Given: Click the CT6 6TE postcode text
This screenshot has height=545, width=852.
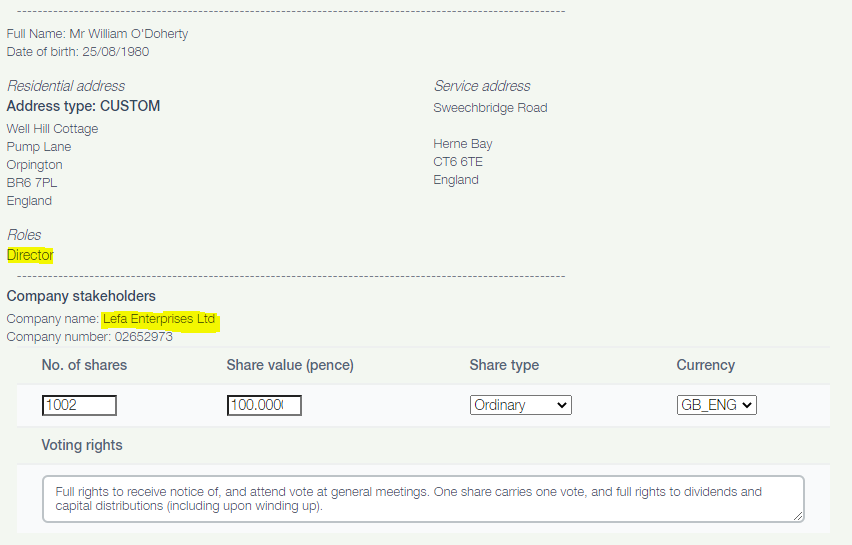Looking at the screenshot, I should [458, 162].
